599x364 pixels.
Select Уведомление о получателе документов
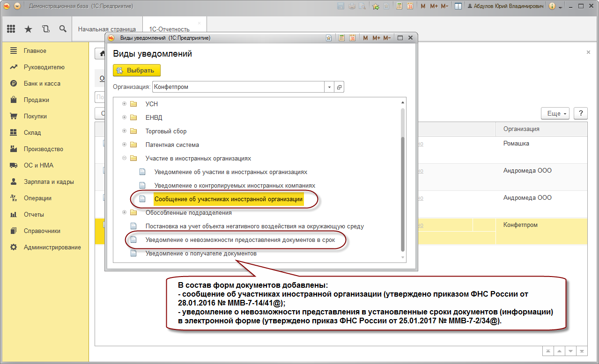pos(201,253)
